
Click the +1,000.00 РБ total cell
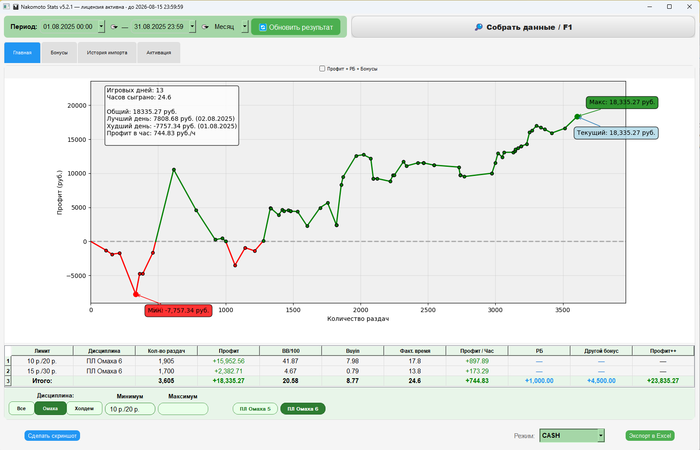coord(539,381)
